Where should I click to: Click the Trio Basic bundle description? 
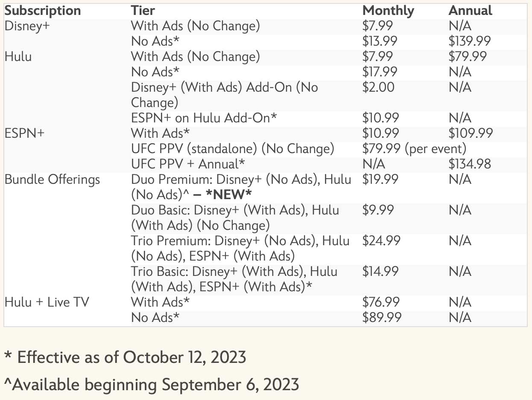234,279
